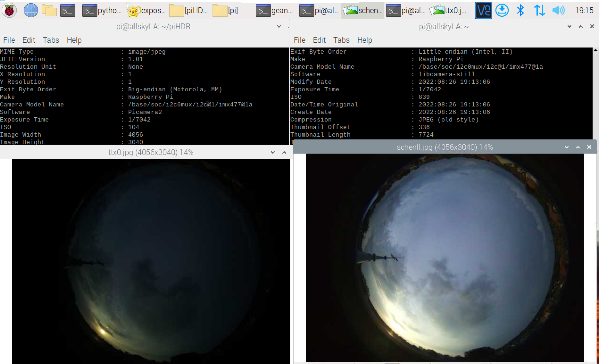Open the Tabs menu in the right terminal

click(x=341, y=40)
